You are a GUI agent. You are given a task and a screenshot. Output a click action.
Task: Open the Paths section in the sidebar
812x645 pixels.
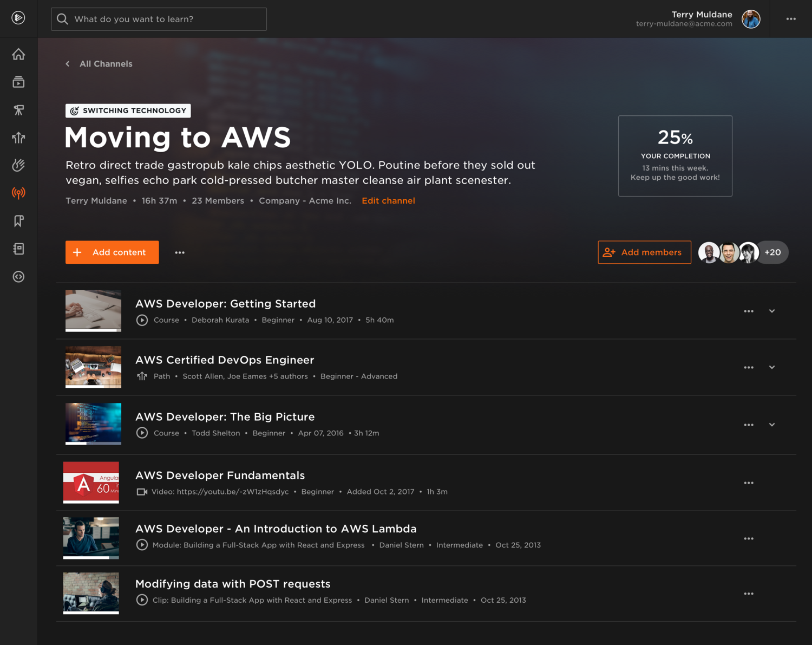point(18,138)
